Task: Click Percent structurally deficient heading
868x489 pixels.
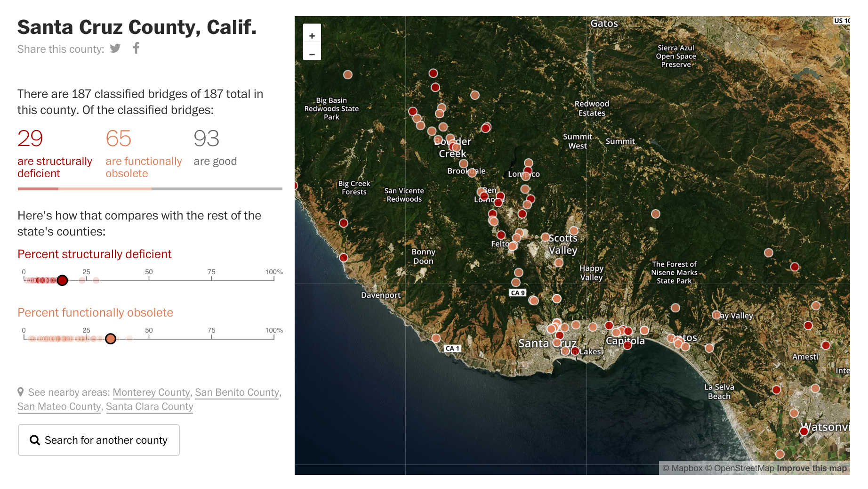Action: (95, 254)
